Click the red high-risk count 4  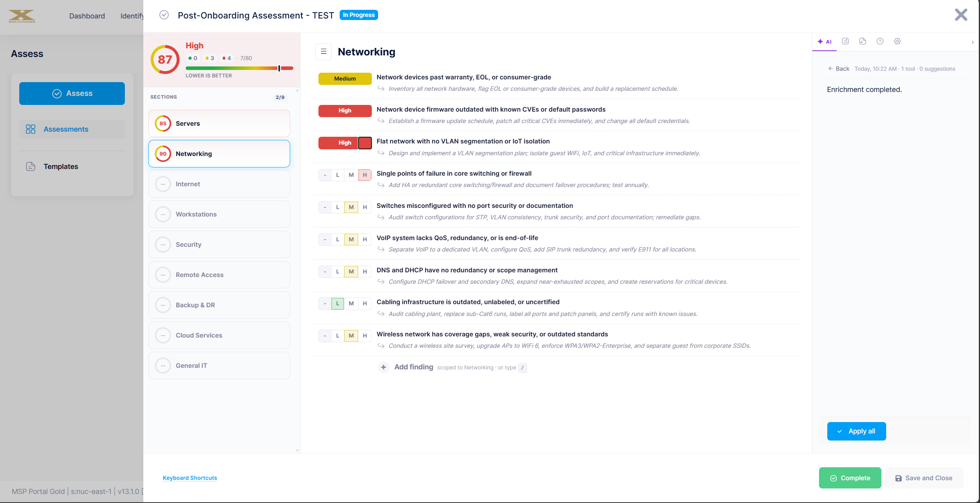click(227, 58)
